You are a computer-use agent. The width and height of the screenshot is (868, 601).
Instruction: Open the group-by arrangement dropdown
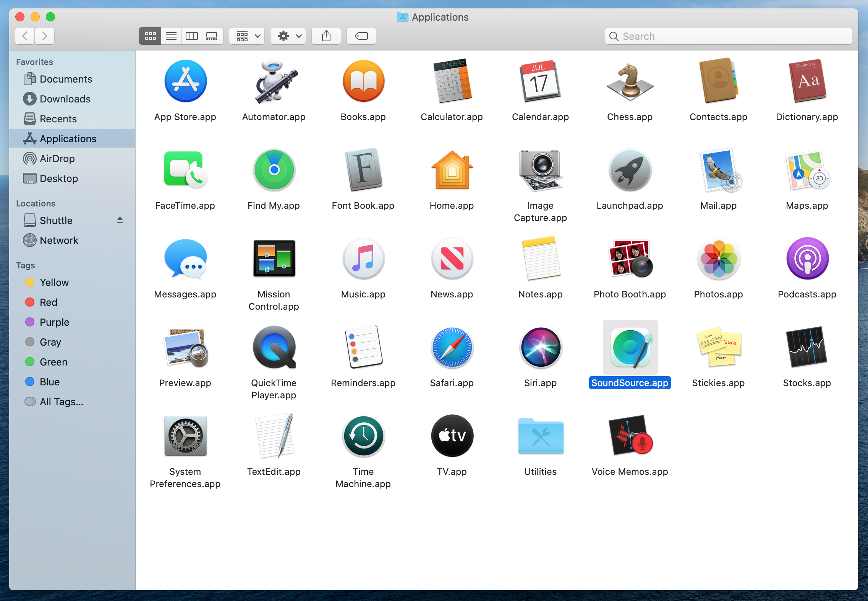coord(247,36)
